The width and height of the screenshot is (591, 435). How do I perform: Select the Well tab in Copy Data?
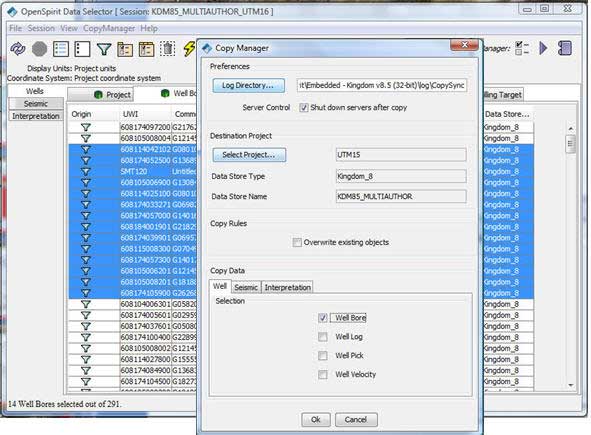[x=220, y=286]
